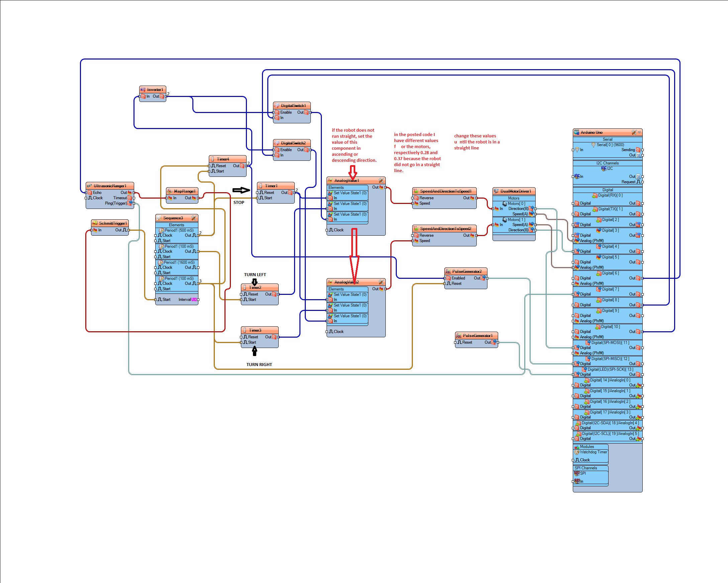Image resolution: width=728 pixels, height=583 pixels.
Task: Click the DualMotorDriver1 component icon
Action: (x=496, y=191)
